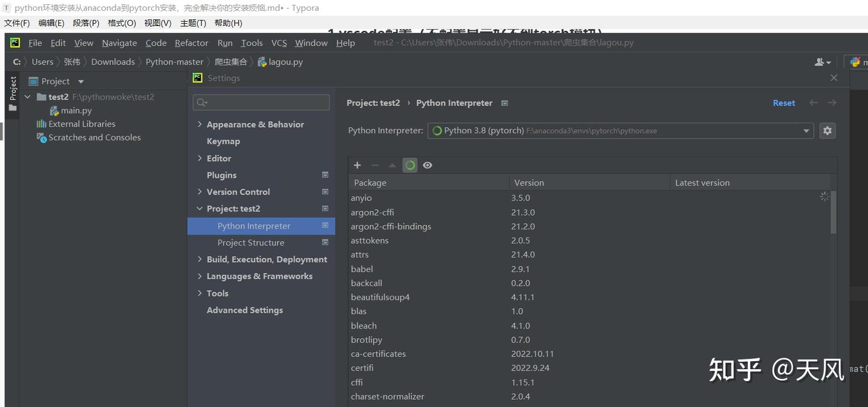The image size is (868, 407).
Task: Install a new package using the + icon
Action: point(357,165)
